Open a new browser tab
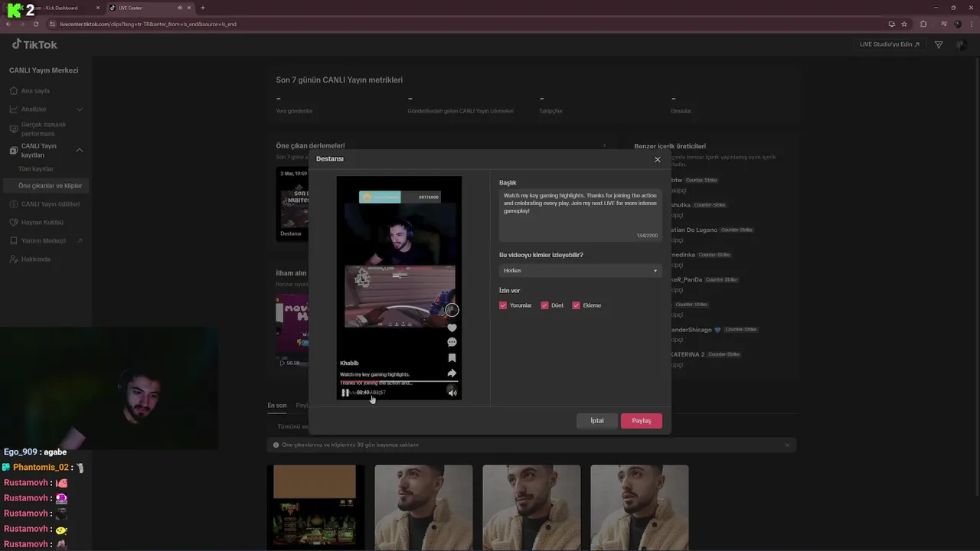Image resolution: width=980 pixels, height=551 pixels. [203, 8]
